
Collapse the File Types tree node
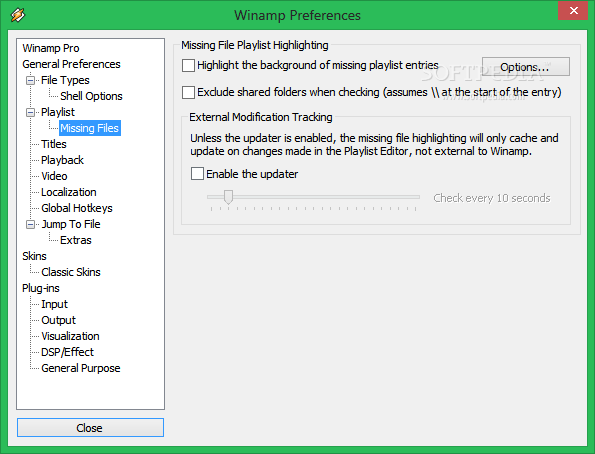[x=30, y=80]
